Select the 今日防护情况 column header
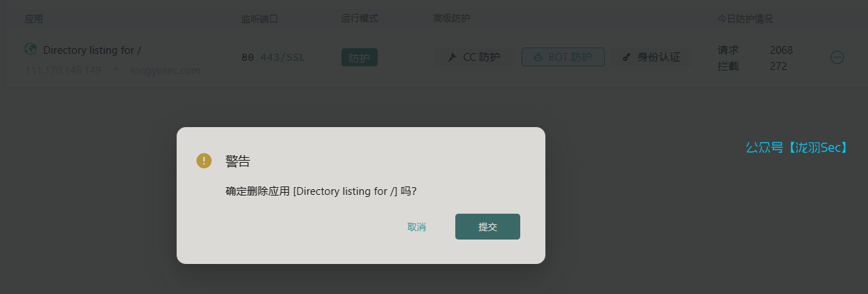 (x=745, y=18)
